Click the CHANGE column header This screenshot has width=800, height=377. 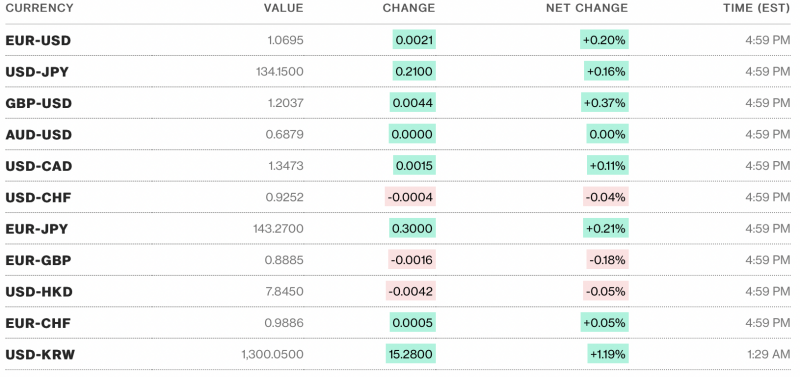pyautogui.click(x=409, y=8)
